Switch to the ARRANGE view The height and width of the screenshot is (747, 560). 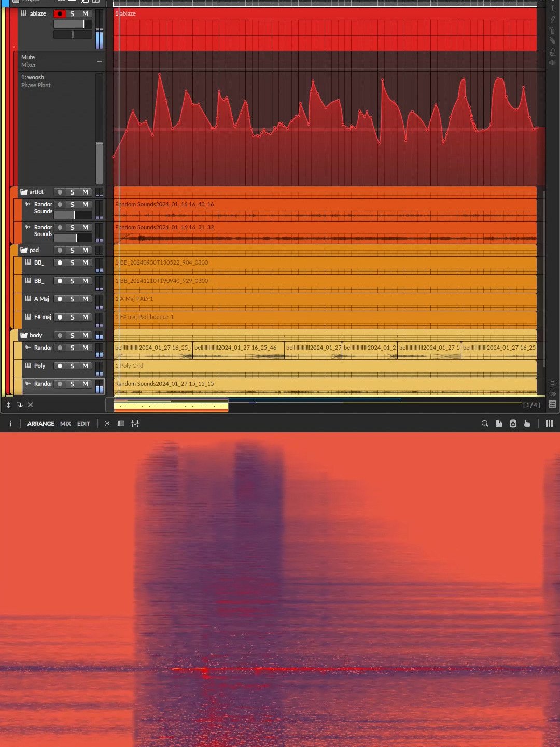pyautogui.click(x=40, y=424)
